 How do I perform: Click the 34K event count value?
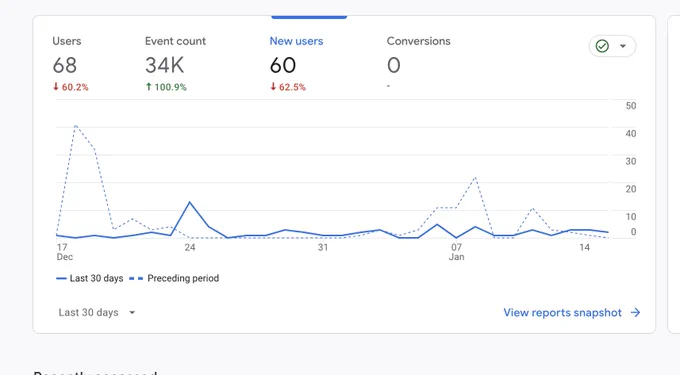click(x=165, y=65)
